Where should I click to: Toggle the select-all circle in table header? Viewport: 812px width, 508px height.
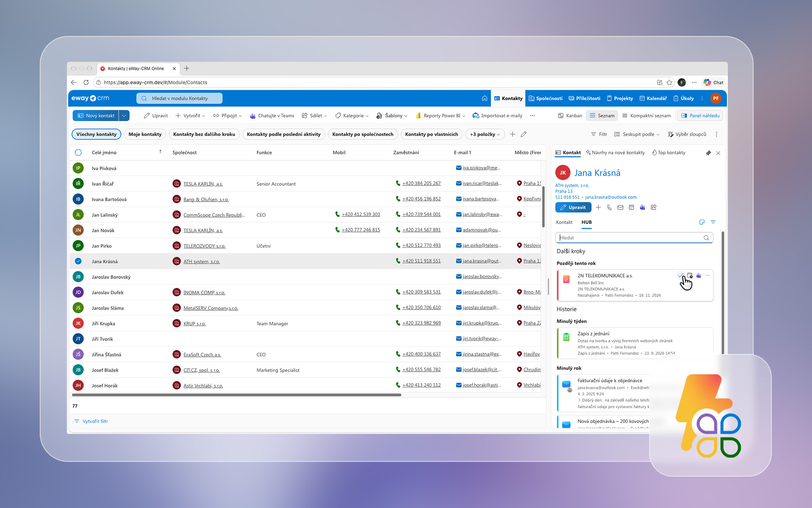pos(78,152)
